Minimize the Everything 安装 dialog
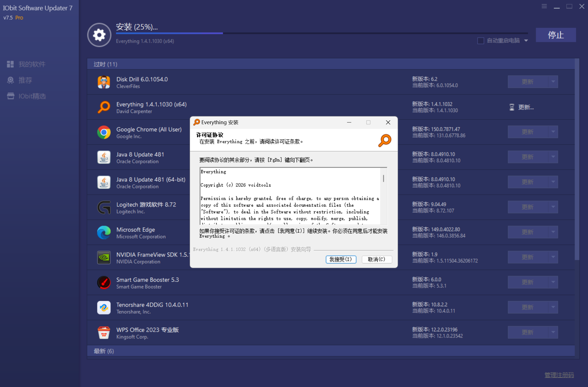Viewport: 588px width, 387px height. click(x=349, y=122)
